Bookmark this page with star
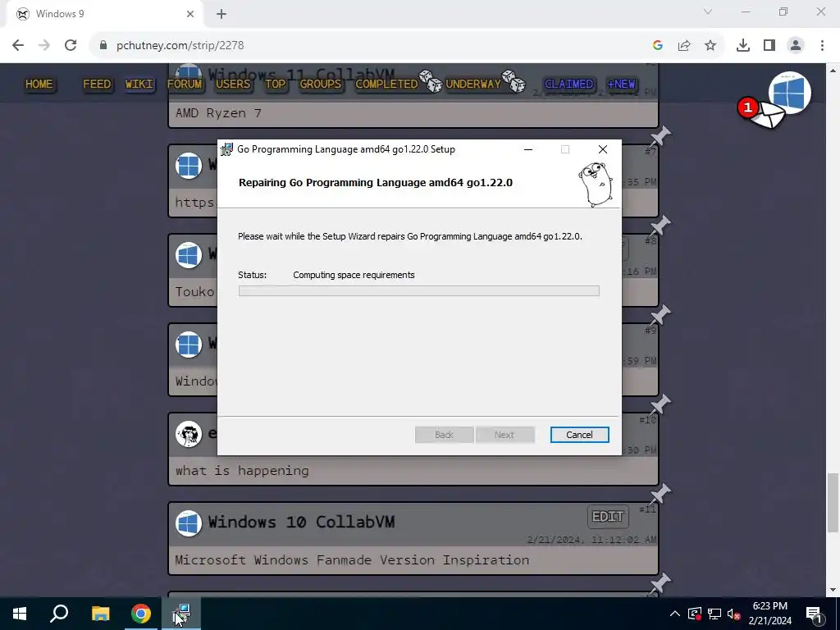 pyautogui.click(x=710, y=46)
